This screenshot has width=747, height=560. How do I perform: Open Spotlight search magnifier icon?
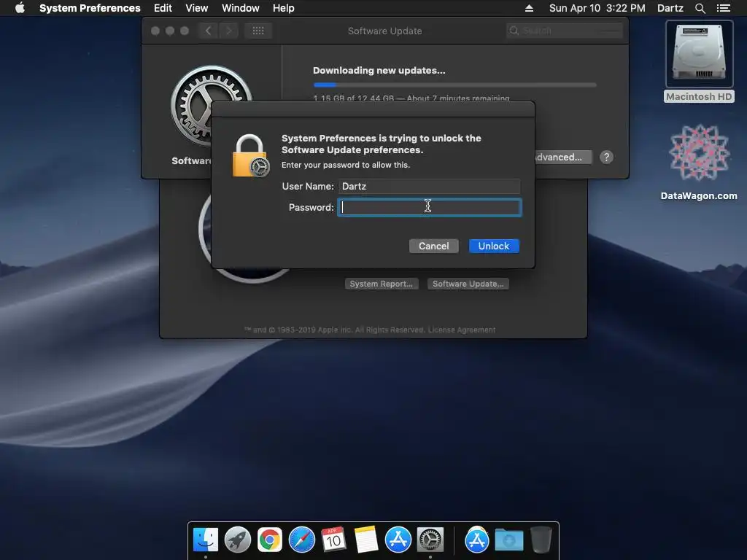tap(700, 8)
